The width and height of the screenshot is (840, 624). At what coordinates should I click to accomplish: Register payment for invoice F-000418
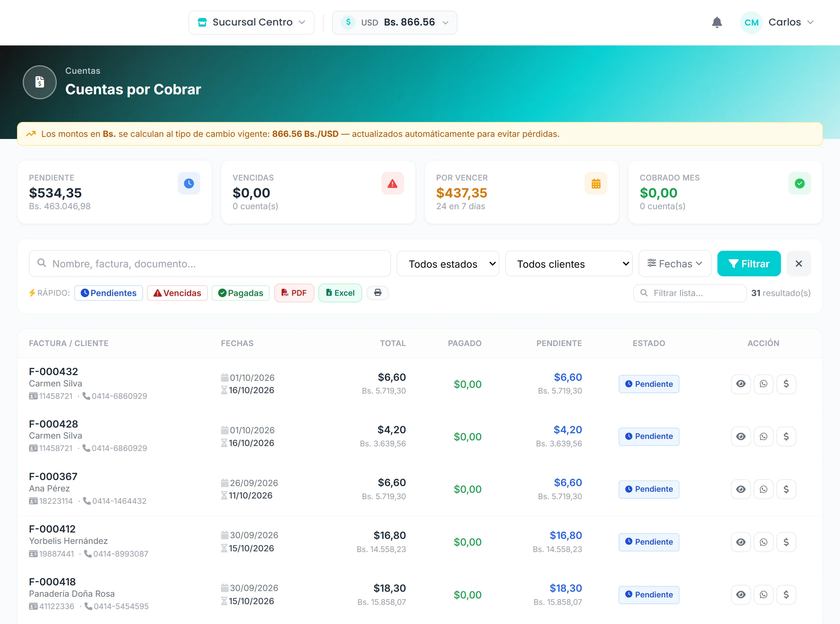click(786, 595)
